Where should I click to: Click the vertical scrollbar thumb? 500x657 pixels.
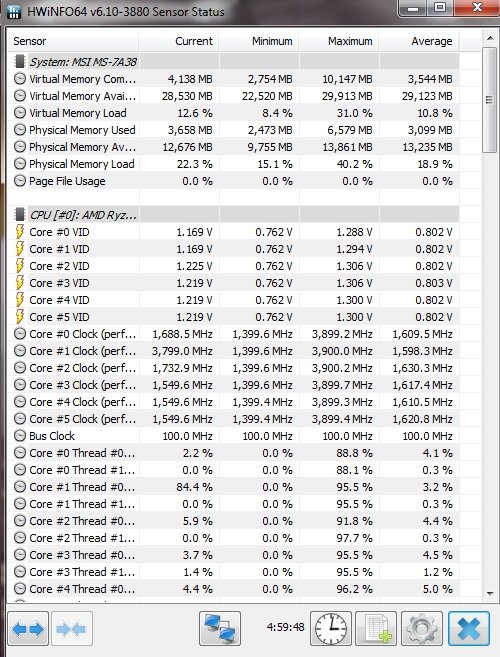489,100
